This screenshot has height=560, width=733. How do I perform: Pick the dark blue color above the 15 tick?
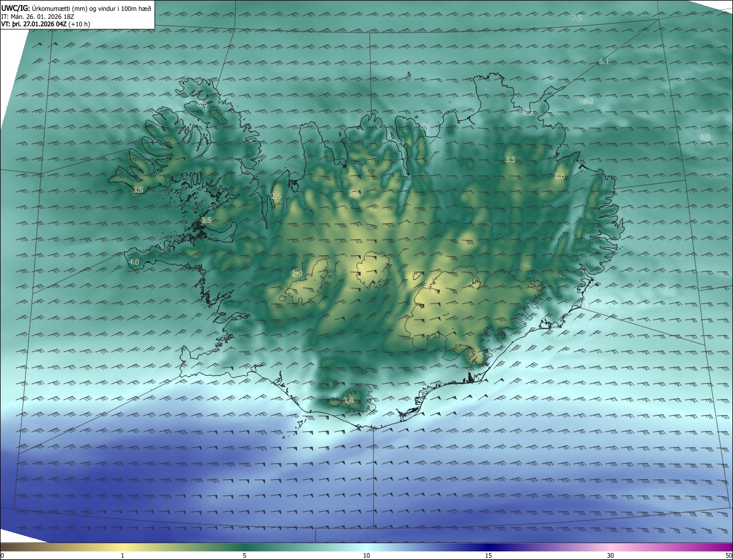pyautogui.click(x=488, y=547)
